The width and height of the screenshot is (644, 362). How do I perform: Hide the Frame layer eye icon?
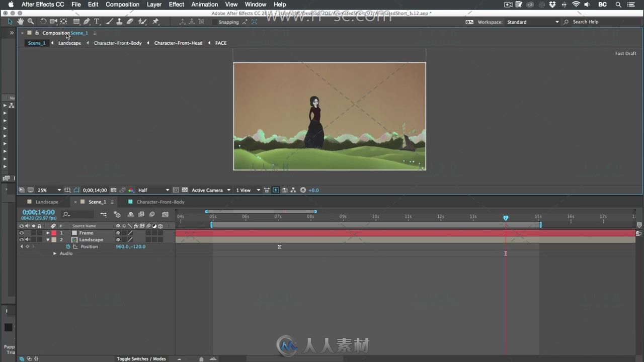tap(21, 233)
